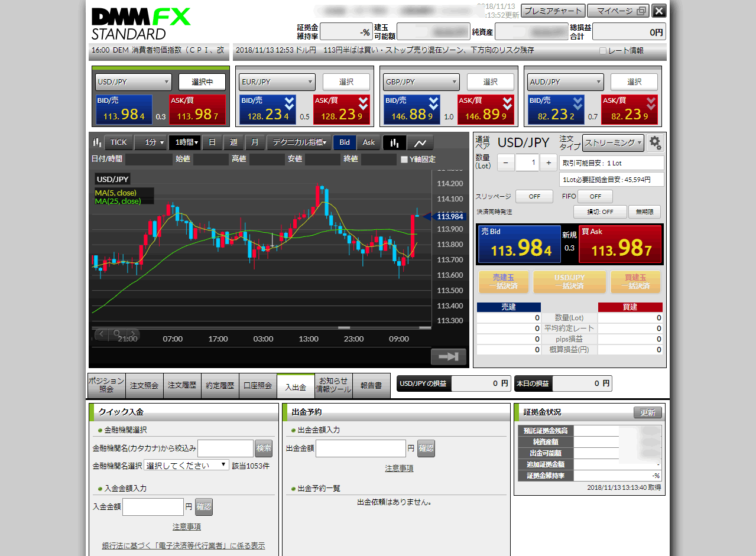Click USD/JPY ASK 113.987 rate tile
This screenshot has width=756, height=556.
coord(197,109)
